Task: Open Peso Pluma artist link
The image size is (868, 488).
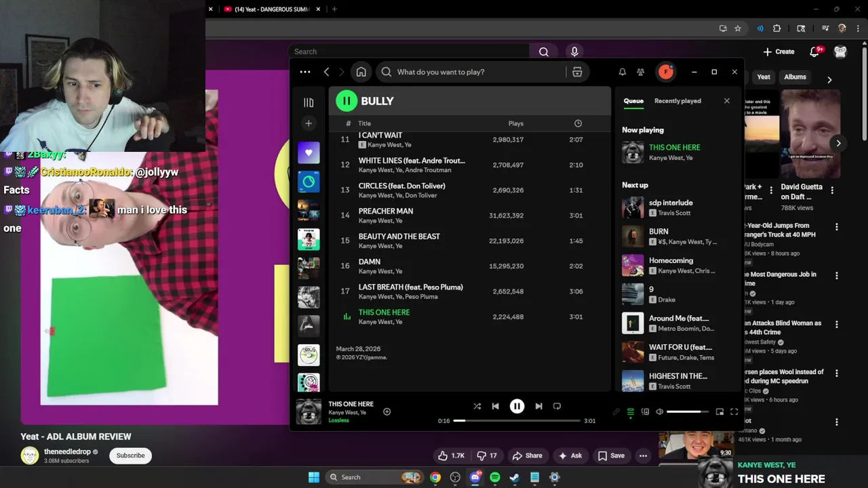Action: tap(421, 297)
